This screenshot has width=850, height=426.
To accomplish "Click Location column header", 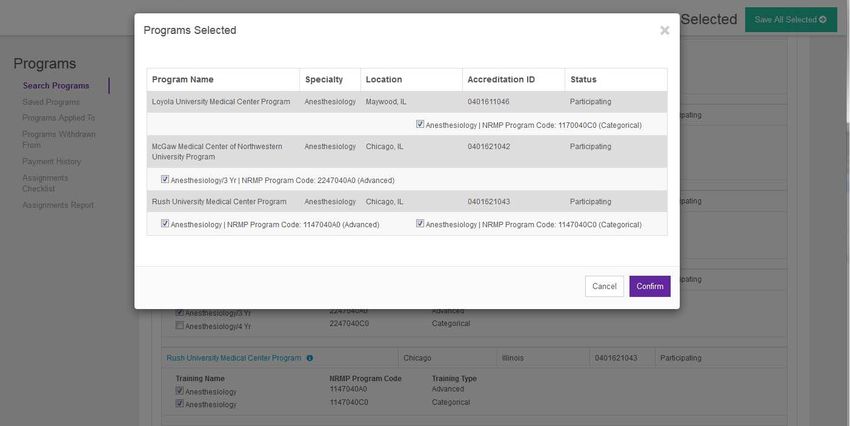I will click(384, 80).
